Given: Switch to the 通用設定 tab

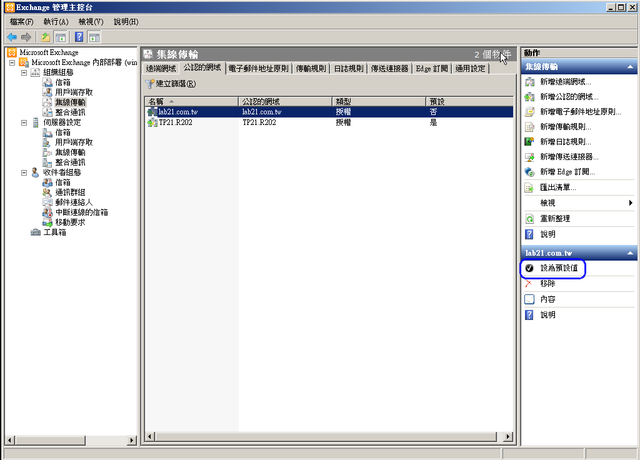Looking at the screenshot, I should click(x=470, y=69).
